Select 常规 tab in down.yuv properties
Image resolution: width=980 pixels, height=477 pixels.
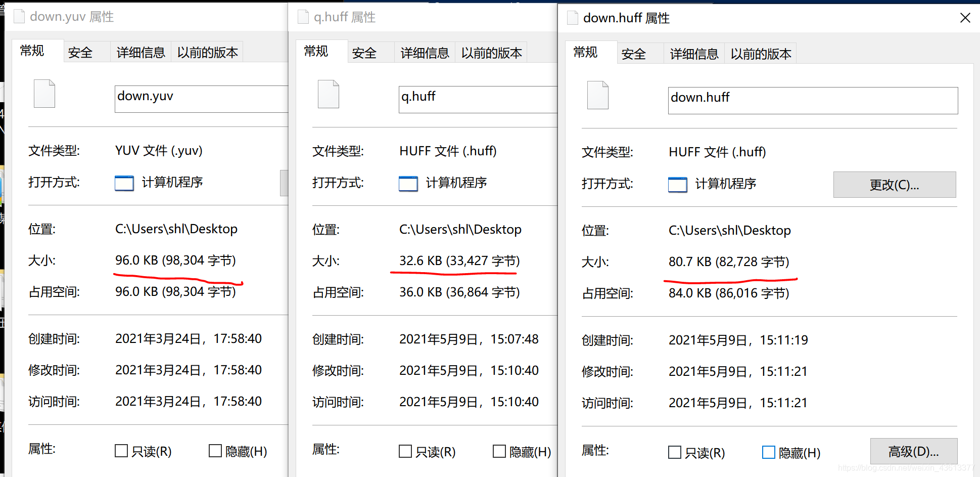pos(37,51)
